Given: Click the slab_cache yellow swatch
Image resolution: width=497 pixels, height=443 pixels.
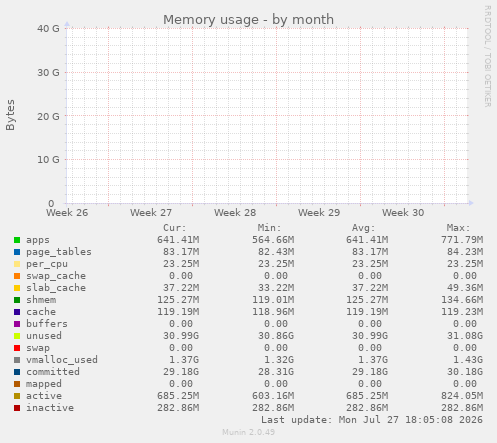Looking at the screenshot, I should pyautogui.click(x=17, y=288).
